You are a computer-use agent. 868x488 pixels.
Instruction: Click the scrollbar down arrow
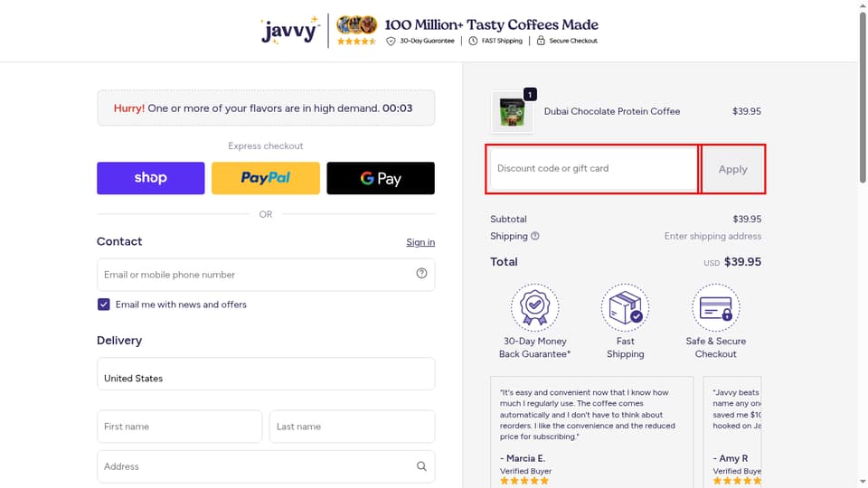[863, 483]
